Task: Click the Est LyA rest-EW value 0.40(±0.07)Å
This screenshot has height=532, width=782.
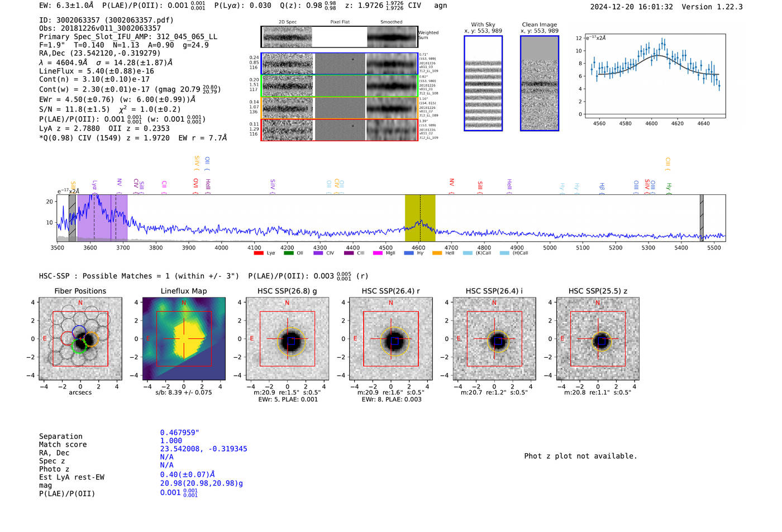Action: pos(187,475)
